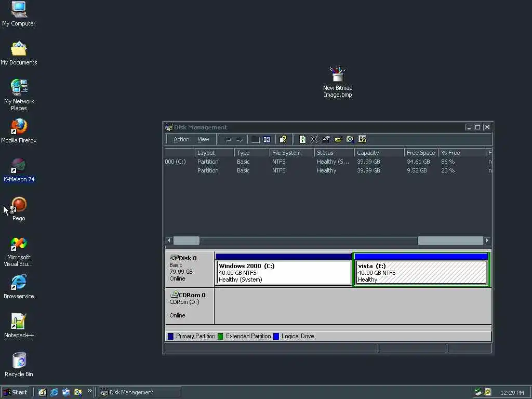
Task: Click the Primary Partition legend color swatch
Action: (x=170, y=336)
